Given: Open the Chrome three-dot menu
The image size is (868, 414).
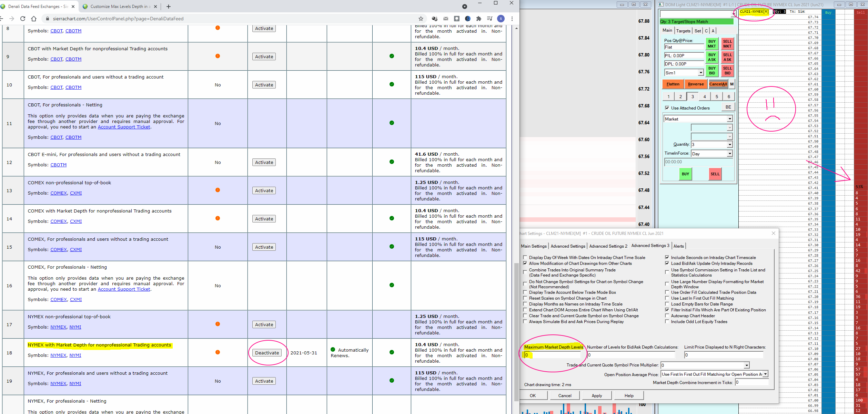Looking at the screenshot, I should click(x=512, y=19).
